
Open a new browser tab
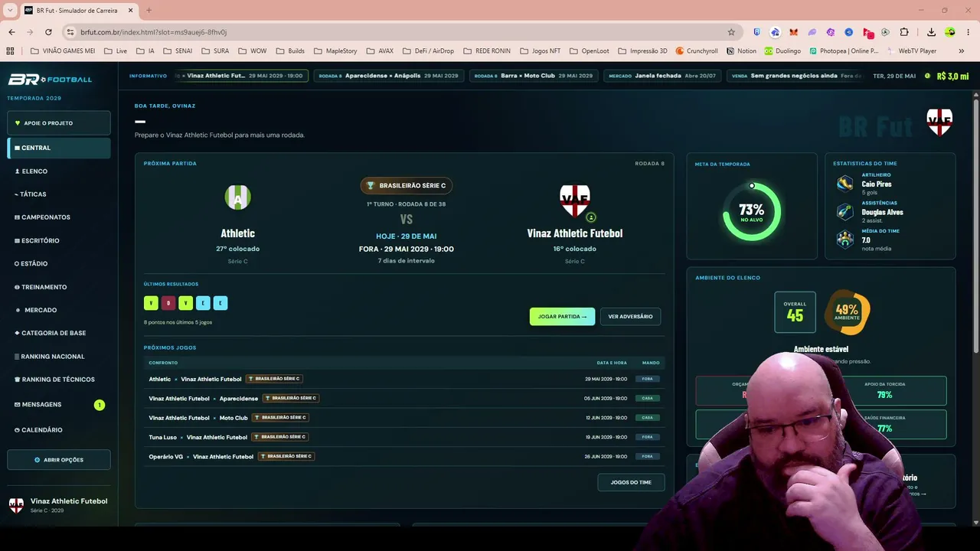[149, 10]
